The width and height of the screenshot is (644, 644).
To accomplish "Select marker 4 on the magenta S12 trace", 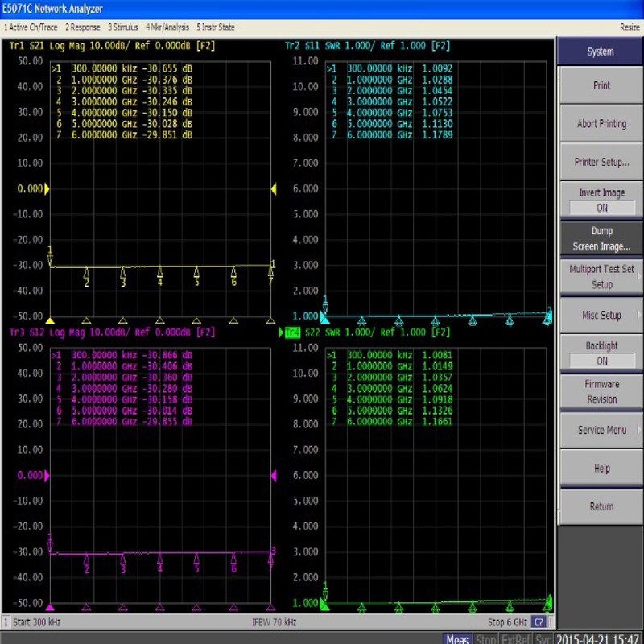I will (160, 562).
